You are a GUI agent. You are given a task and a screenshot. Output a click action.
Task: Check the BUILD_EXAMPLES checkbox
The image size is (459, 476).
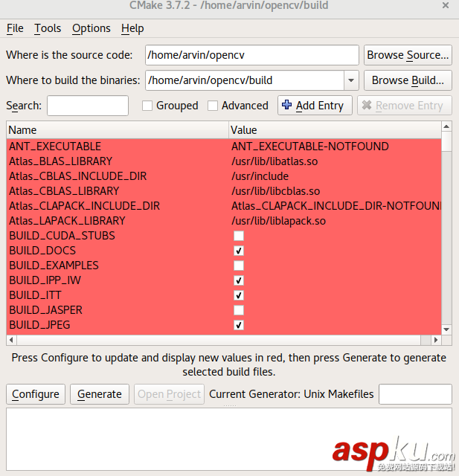[239, 266]
